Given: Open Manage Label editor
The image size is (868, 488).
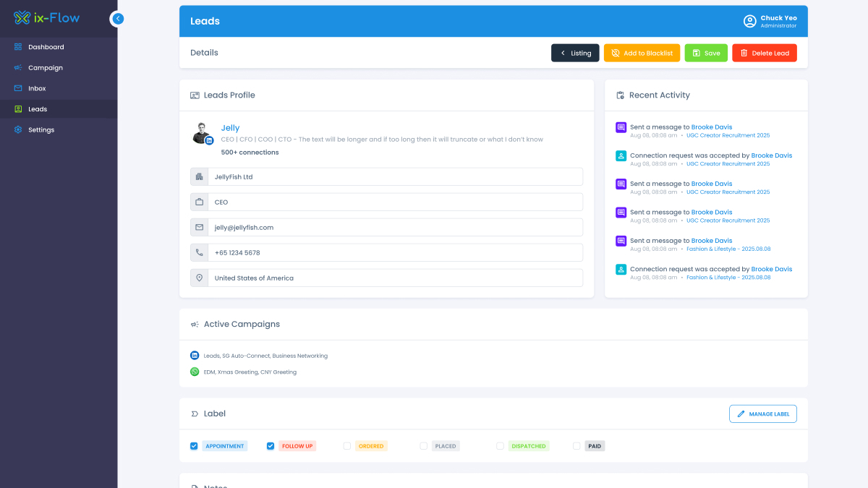Looking at the screenshot, I should click(x=762, y=414).
